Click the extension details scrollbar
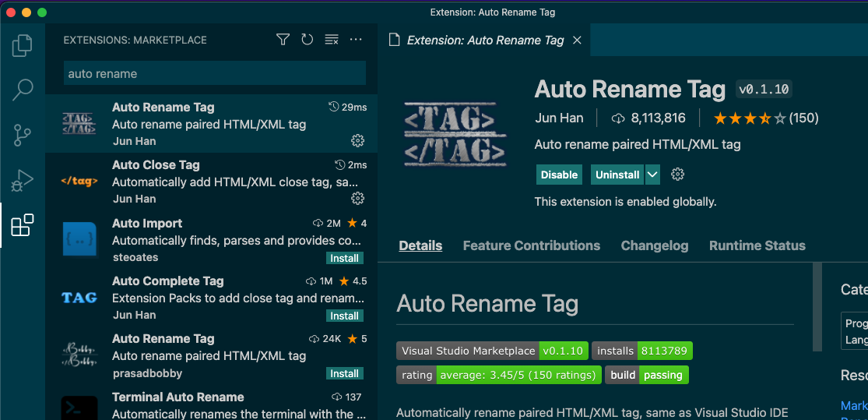The image size is (868, 420). point(817,306)
